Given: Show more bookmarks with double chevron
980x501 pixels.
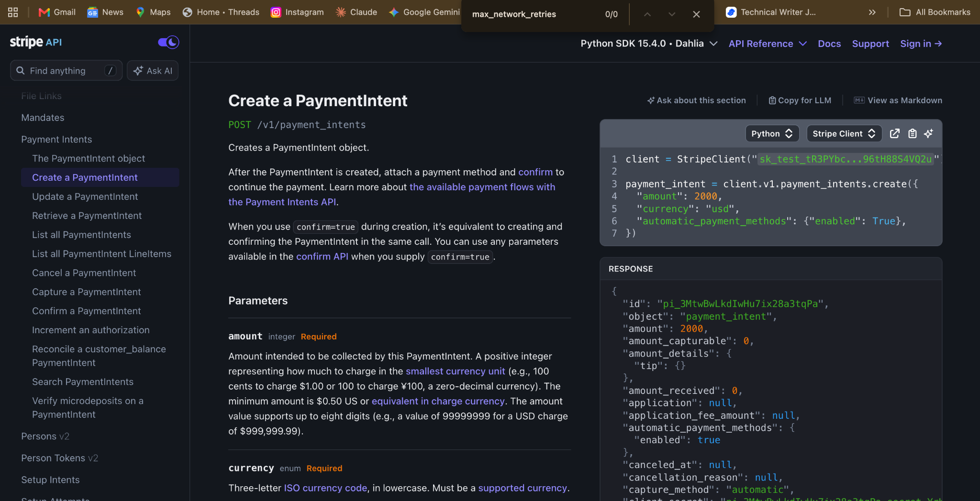Looking at the screenshot, I should pyautogui.click(x=872, y=12).
